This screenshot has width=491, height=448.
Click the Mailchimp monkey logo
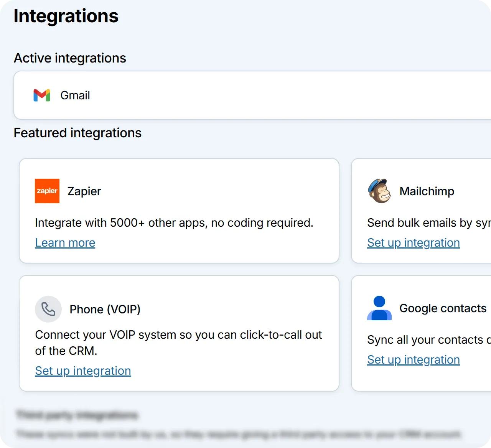coord(379,191)
